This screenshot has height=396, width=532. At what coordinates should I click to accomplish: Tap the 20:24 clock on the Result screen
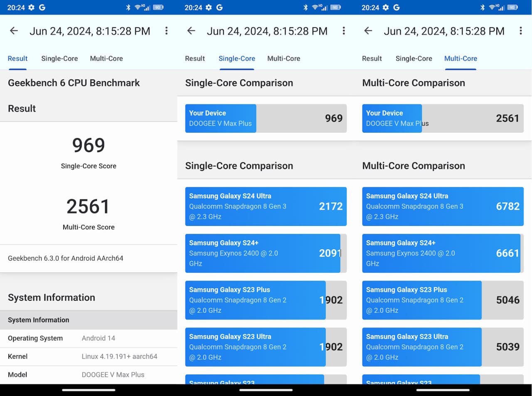tap(15, 7)
